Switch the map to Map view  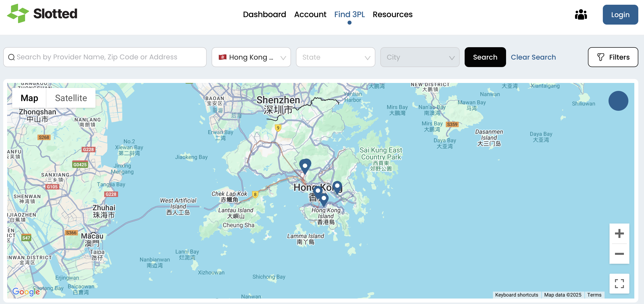(29, 98)
